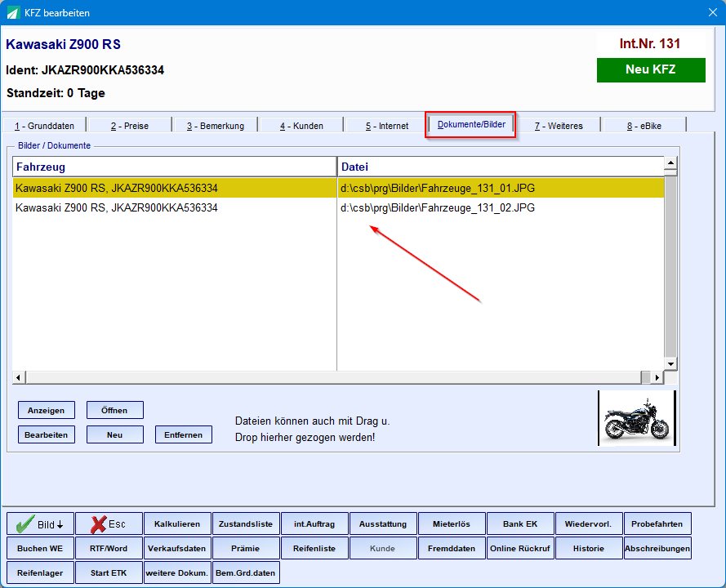Click the Bearbeiten button
The image size is (726, 588).
click(47, 434)
